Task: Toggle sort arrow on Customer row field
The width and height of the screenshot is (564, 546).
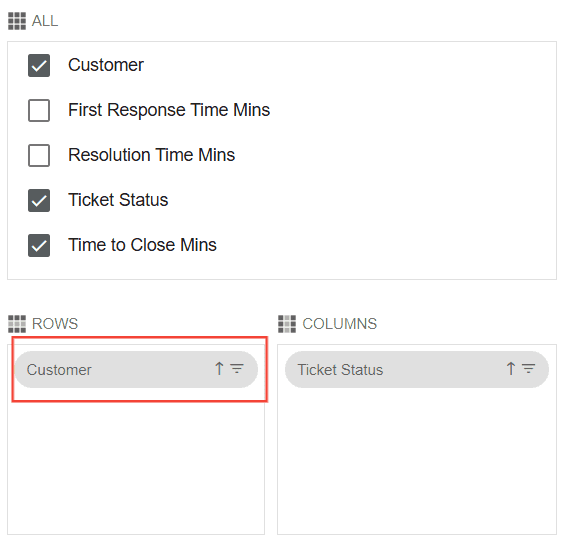Action: [x=219, y=369]
